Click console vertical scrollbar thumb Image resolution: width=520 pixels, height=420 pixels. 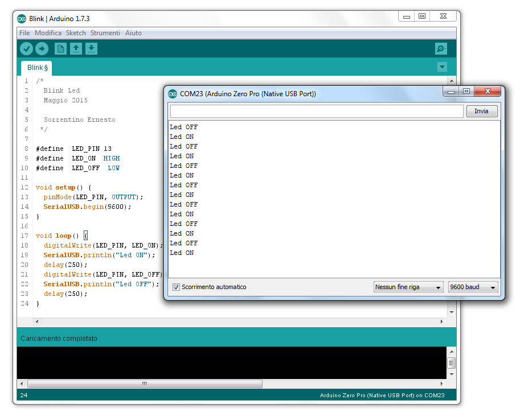tap(451, 363)
